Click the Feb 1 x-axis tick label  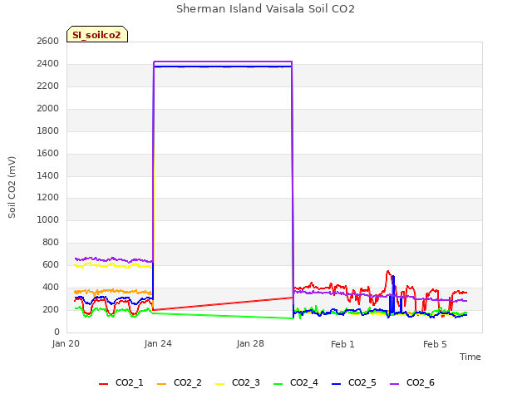click(342, 344)
